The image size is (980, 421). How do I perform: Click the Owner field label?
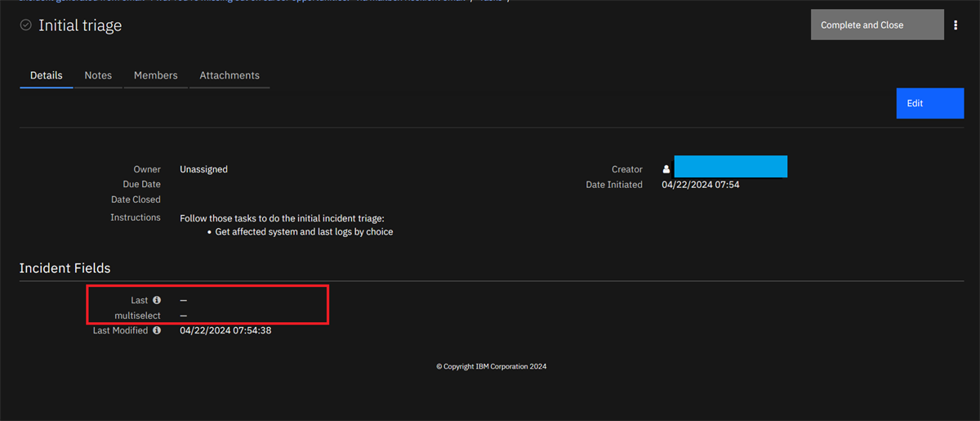147,169
